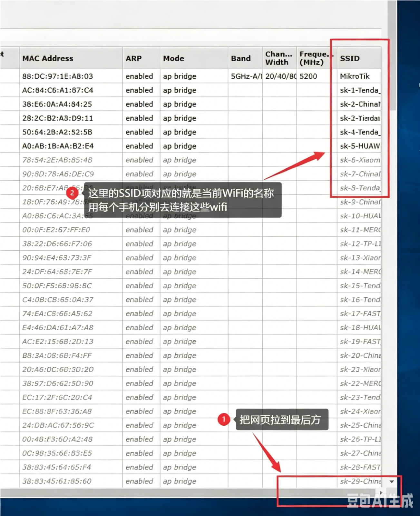Select the sk-13-Xiao SSID row
Image resolution: width=420 pixels, height=516 pixels.
click(x=360, y=258)
